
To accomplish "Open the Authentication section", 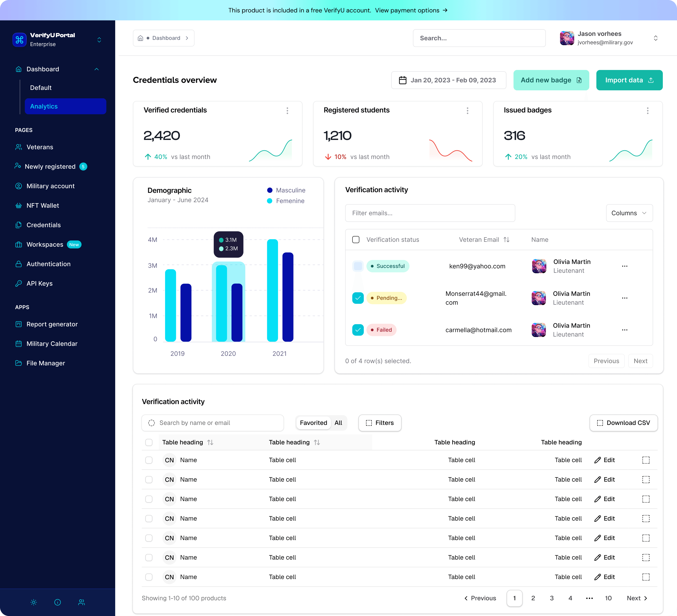I will pos(48,264).
